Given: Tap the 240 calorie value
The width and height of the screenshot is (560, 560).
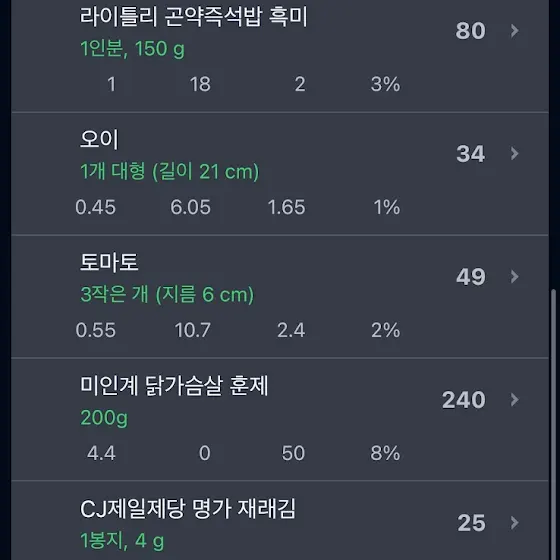Looking at the screenshot, I should coord(464,400).
